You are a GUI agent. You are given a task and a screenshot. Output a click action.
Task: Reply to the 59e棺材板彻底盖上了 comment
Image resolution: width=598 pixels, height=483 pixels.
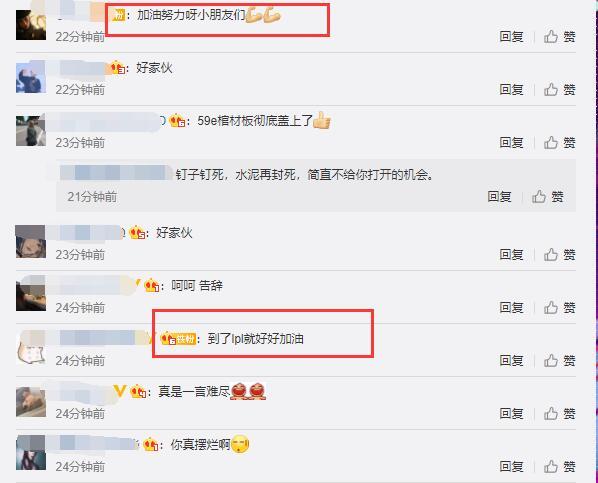click(x=511, y=143)
